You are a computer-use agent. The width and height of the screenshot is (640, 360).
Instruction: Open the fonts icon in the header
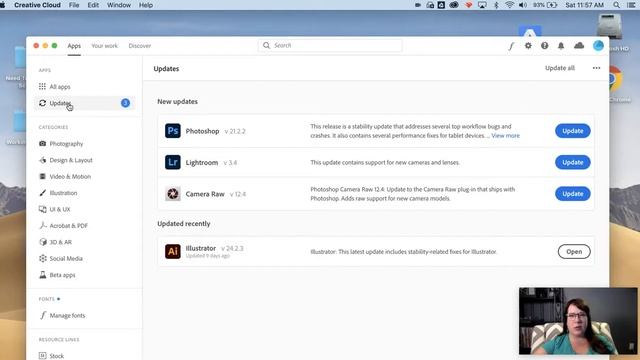(x=511, y=46)
